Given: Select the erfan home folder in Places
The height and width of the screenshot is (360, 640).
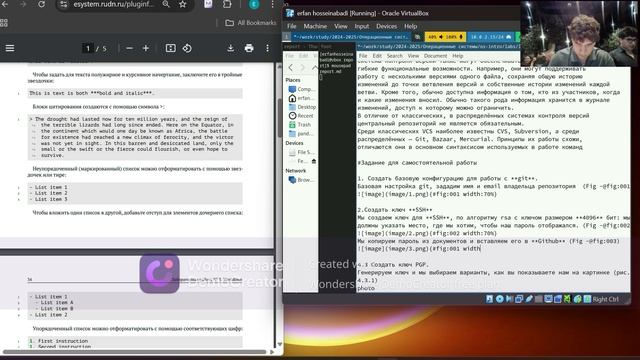Looking at the screenshot, I should click(301, 98).
